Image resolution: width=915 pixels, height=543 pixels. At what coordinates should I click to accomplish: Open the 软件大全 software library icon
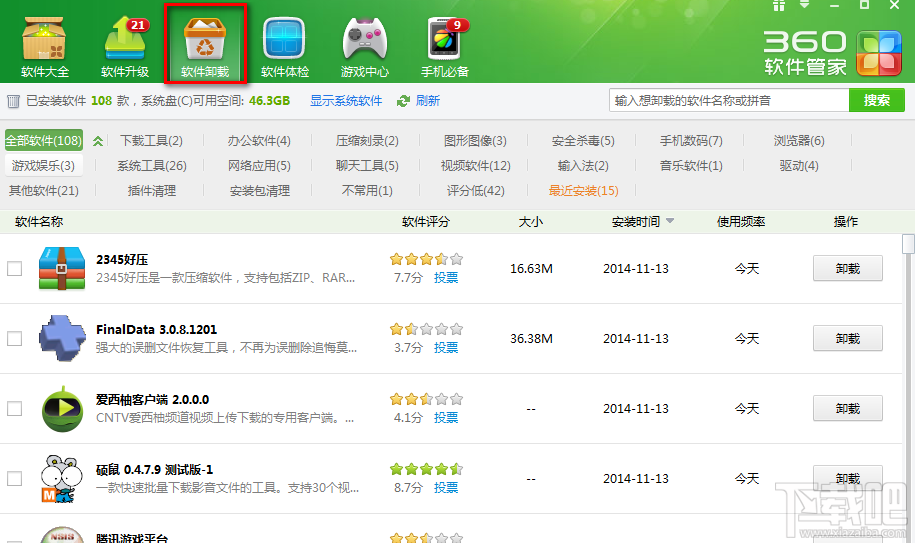pos(44,47)
